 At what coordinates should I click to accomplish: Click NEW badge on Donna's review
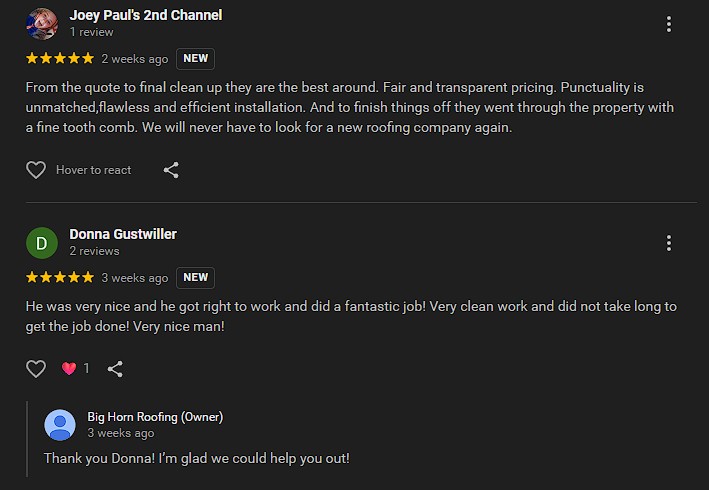click(195, 278)
